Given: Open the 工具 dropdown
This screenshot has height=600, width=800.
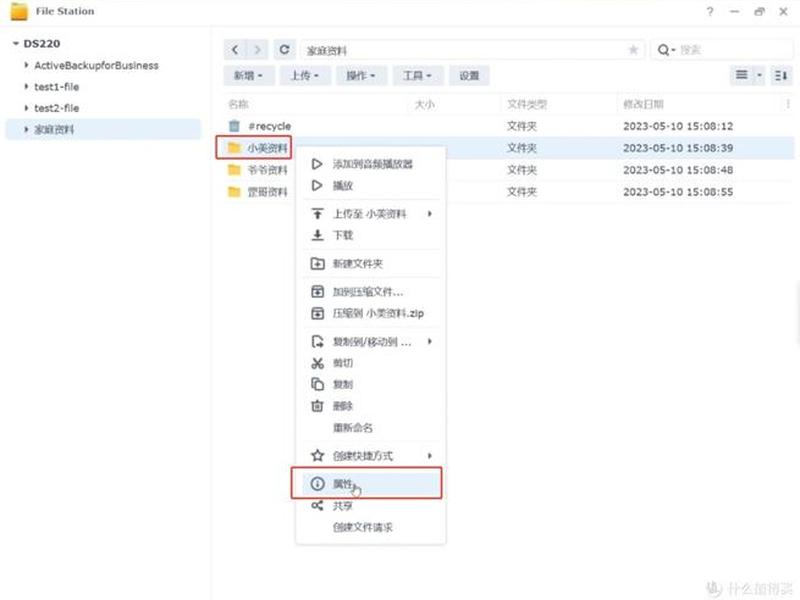Looking at the screenshot, I should (418, 76).
